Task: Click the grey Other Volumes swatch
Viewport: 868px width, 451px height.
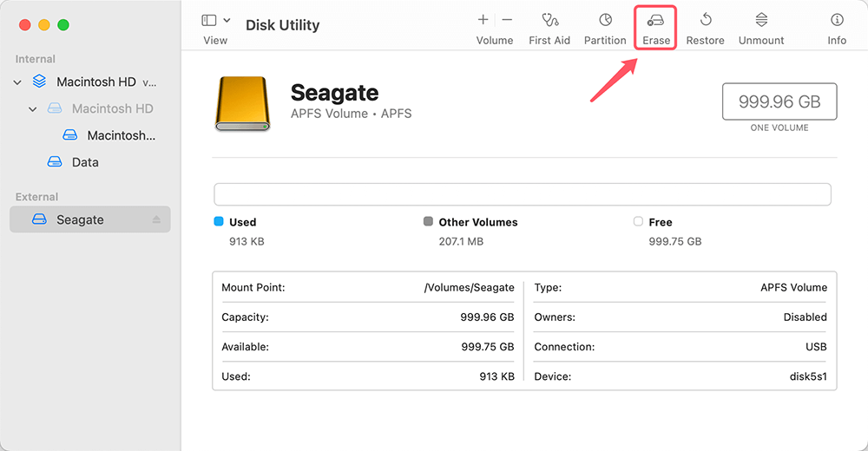Action: coord(428,221)
